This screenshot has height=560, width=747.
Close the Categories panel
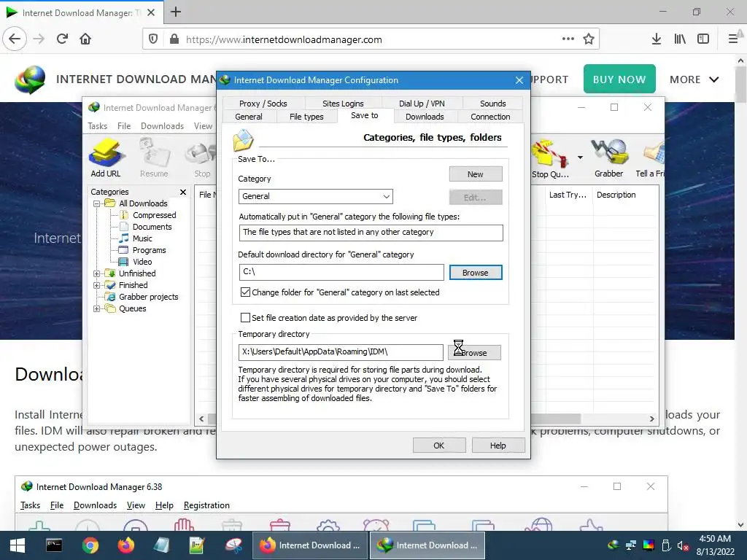(183, 192)
